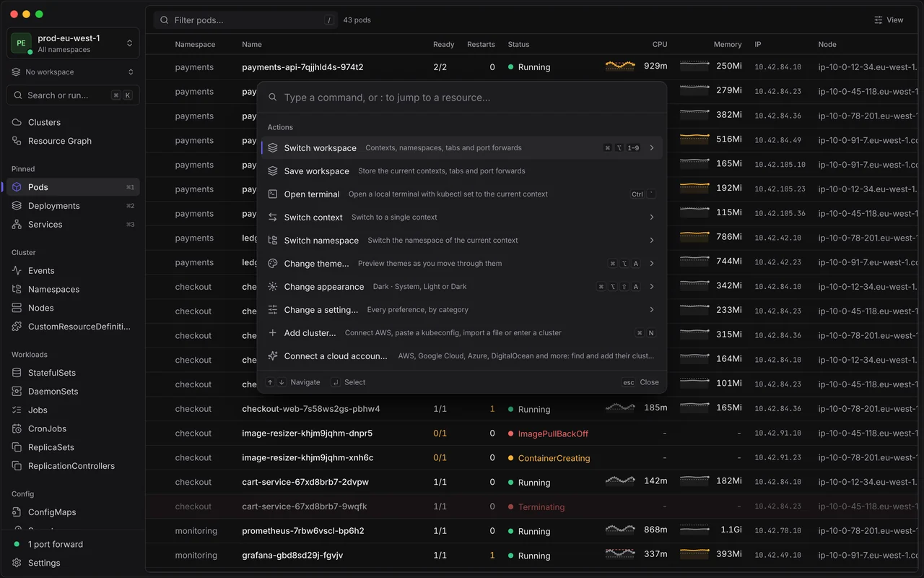
Task: Choose Connect a cloud account command
Action: [x=462, y=355]
